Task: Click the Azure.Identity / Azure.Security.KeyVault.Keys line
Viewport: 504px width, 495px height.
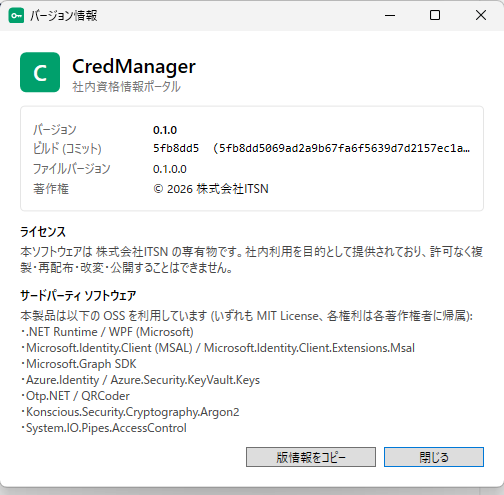Action: click(x=140, y=380)
